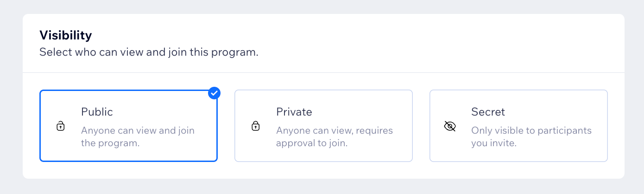Click the "Private" option title
The width and height of the screenshot is (644, 194).
[294, 112]
